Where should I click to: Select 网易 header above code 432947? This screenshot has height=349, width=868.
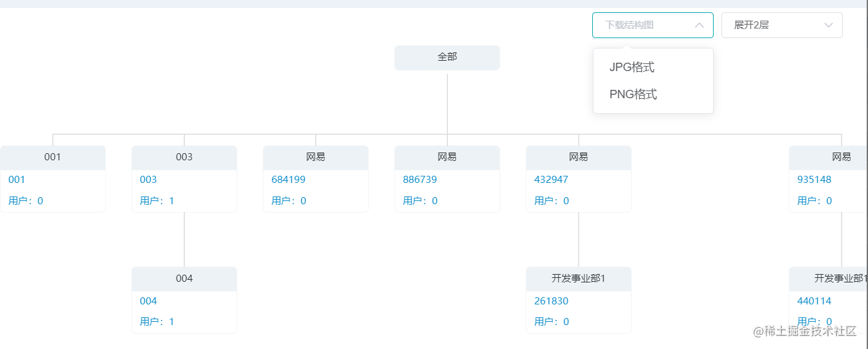pyautogui.click(x=579, y=157)
